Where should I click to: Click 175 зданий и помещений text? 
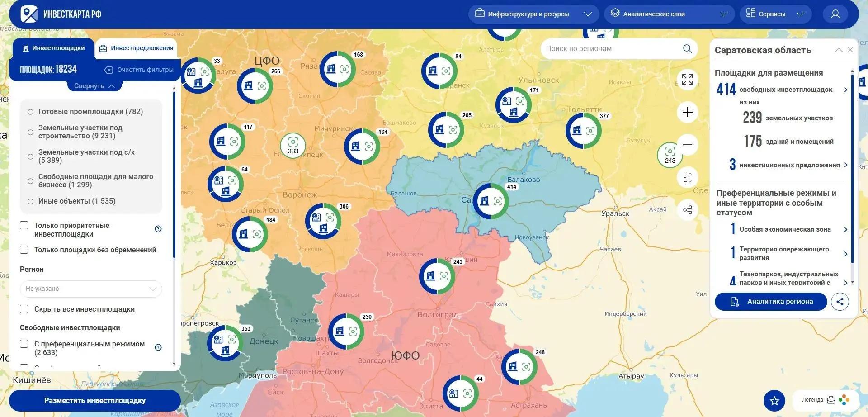coord(789,141)
